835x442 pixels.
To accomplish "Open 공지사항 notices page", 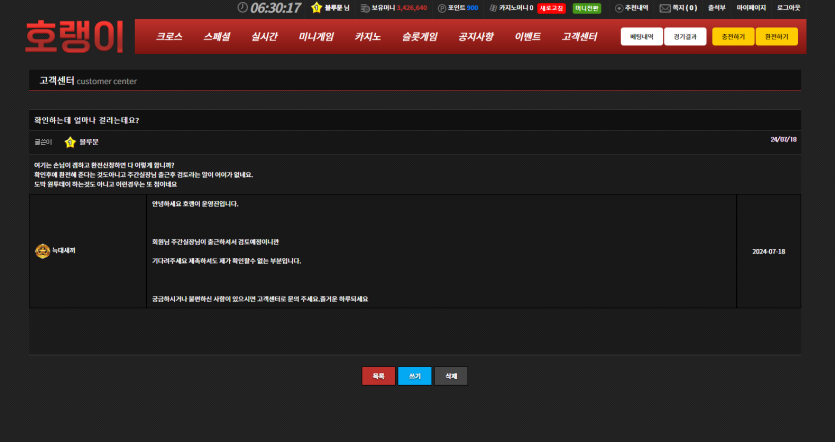I will pyautogui.click(x=476, y=37).
